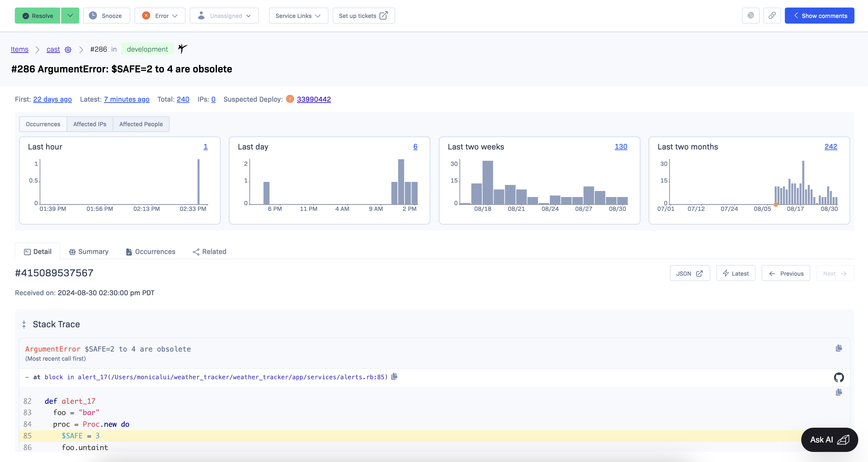Expand the Error level dropdown
The width and height of the screenshot is (868, 462).
click(160, 15)
